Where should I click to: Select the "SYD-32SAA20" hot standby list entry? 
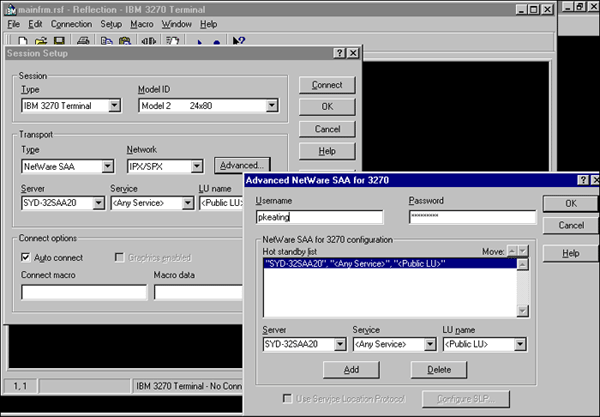(390, 264)
